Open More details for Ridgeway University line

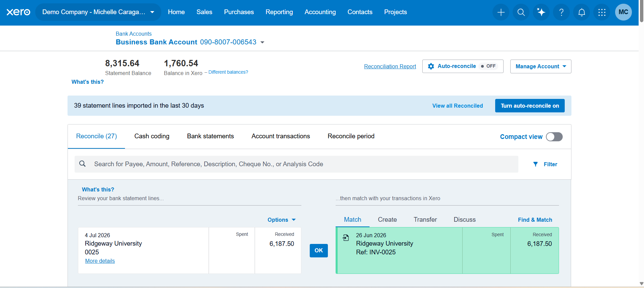pos(100,261)
